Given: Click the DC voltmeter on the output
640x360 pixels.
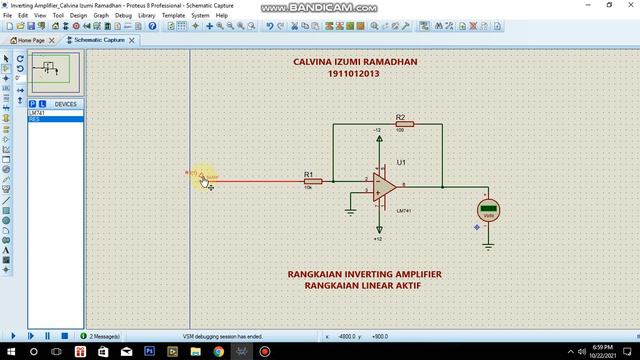Looking at the screenshot, I should coord(489,210).
